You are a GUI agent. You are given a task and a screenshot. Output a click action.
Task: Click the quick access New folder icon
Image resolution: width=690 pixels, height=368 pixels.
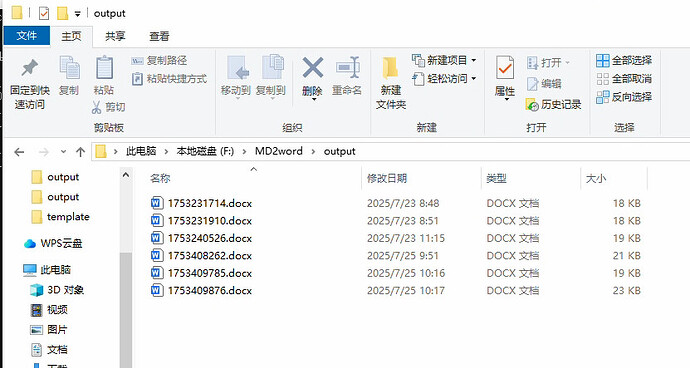click(62, 14)
